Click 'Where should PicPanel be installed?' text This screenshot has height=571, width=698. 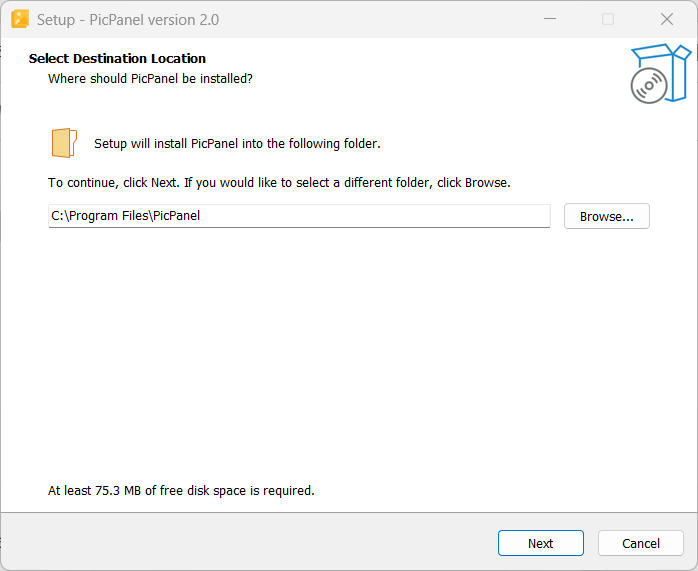(x=150, y=79)
